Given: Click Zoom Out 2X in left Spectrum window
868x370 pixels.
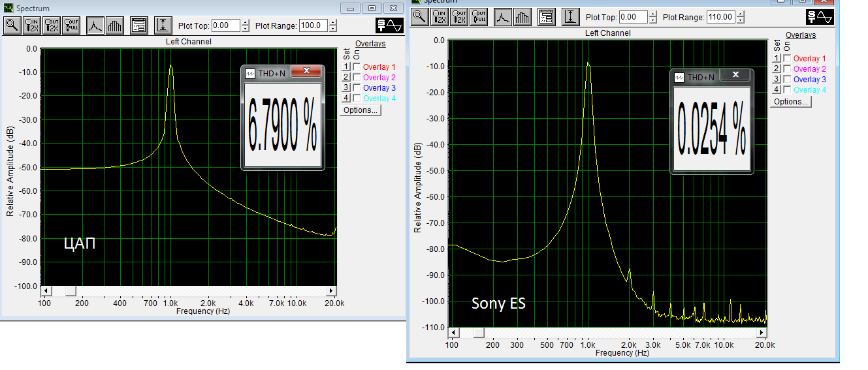Looking at the screenshot, I should (52, 25).
